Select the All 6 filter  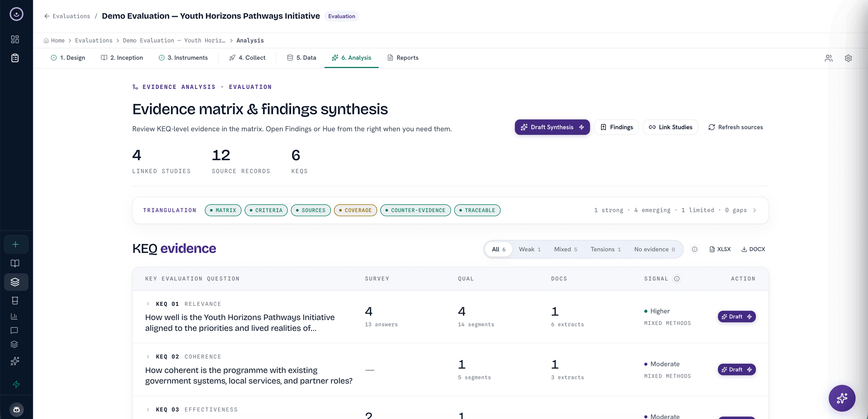click(x=498, y=249)
